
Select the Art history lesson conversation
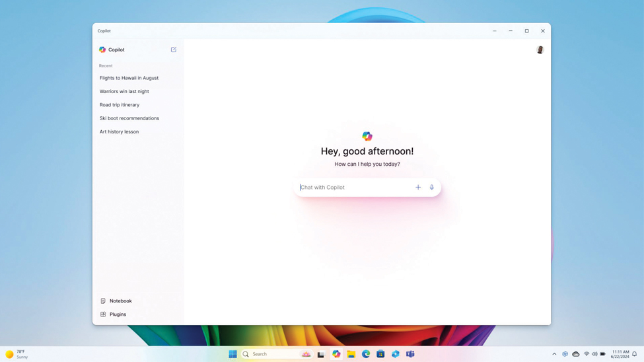coord(119,132)
